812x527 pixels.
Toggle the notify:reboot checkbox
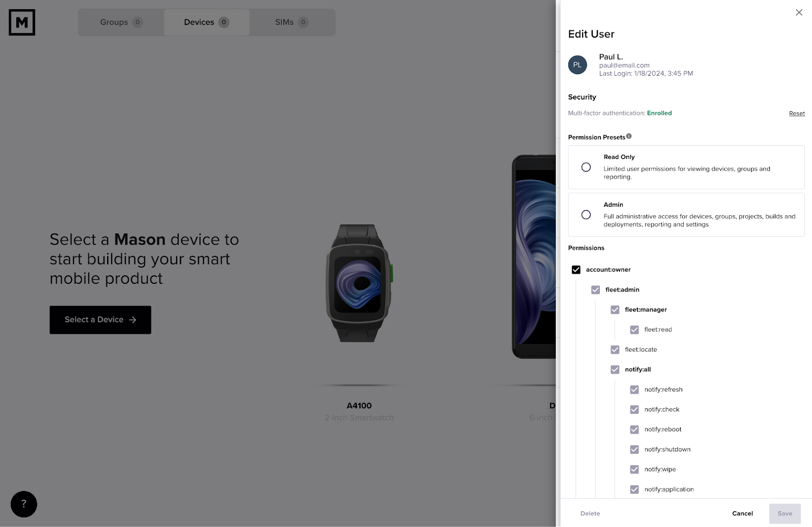coord(634,430)
